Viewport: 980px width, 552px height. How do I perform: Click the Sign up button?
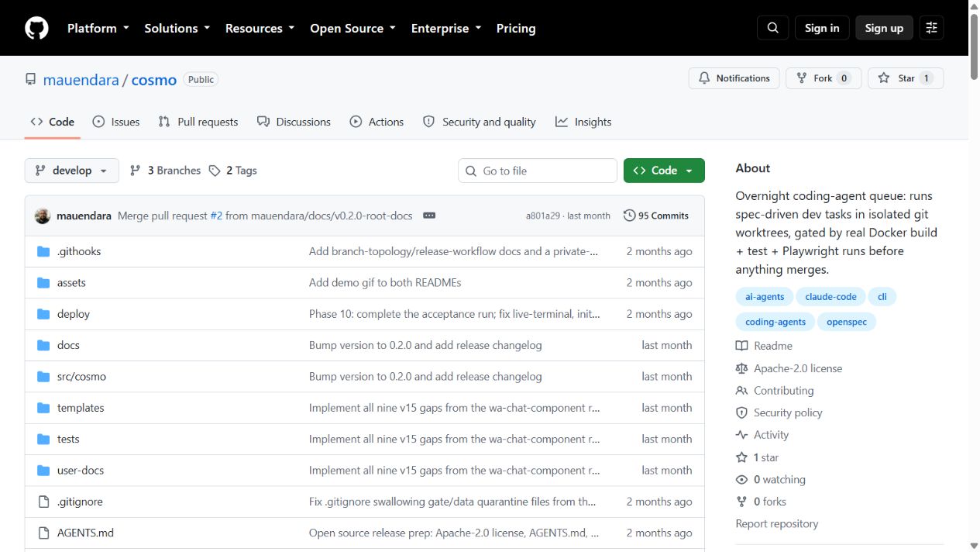coord(884,28)
